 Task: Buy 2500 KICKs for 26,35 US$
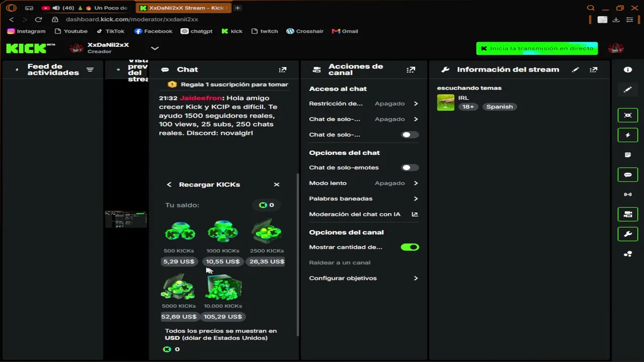pos(267,261)
